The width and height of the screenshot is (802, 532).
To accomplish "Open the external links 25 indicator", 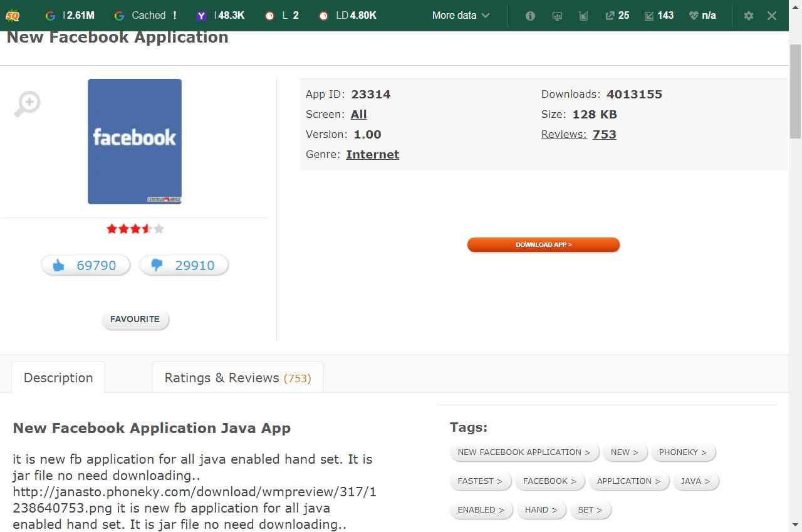I will [617, 15].
